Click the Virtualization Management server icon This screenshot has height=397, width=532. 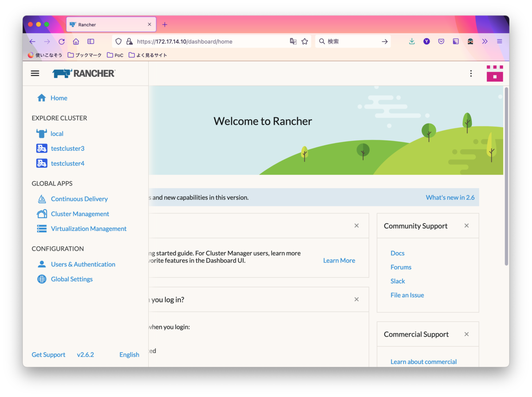[x=42, y=229]
